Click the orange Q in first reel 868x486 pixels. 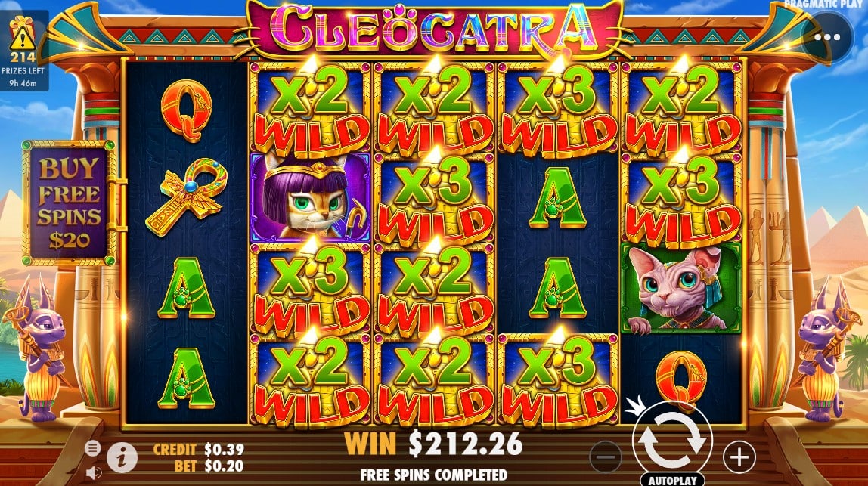pyautogui.click(x=187, y=110)
